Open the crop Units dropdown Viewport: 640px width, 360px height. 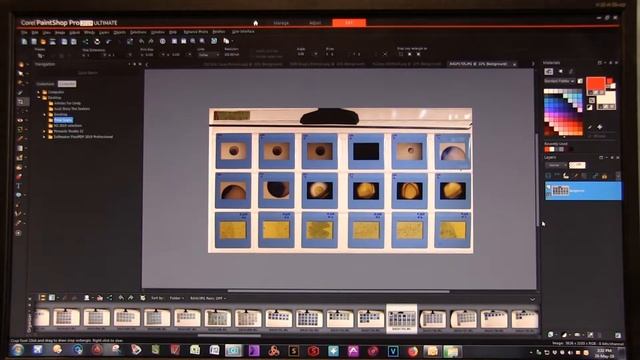click(209, 54)
